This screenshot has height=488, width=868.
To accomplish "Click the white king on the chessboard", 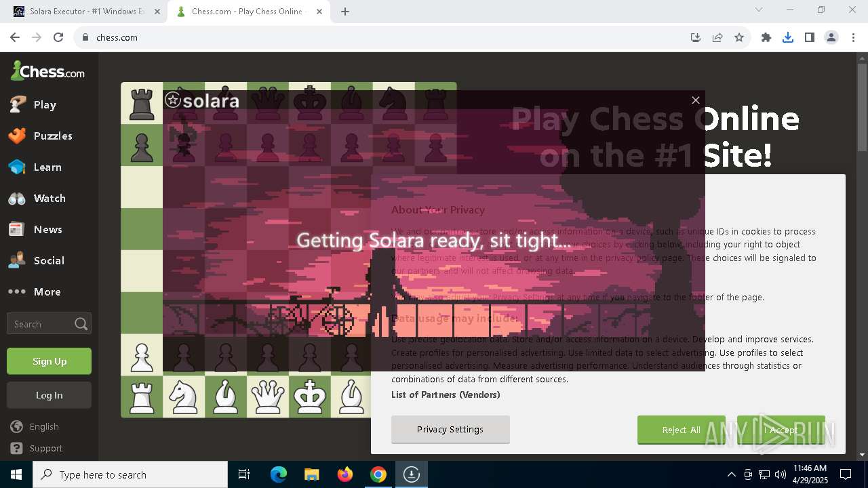I will 310,396.
